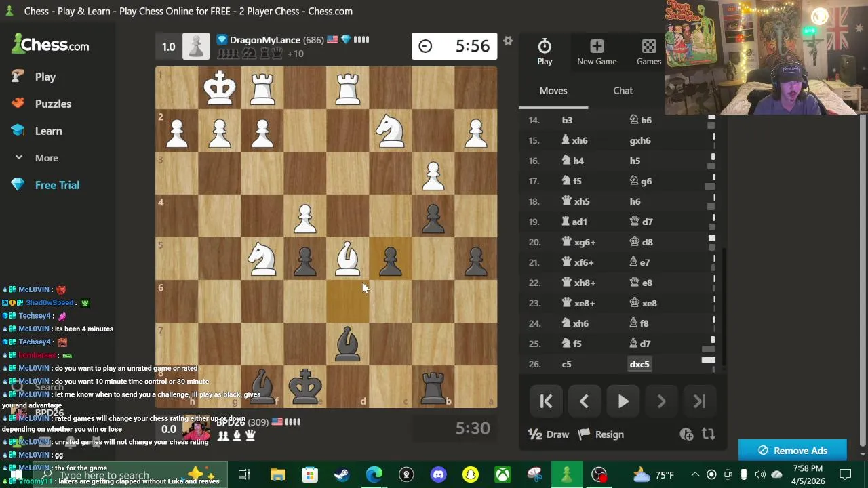Open Steam from taskbar
Image resolution: width=868 pixels, height=488 pixels.
(342, 474)
